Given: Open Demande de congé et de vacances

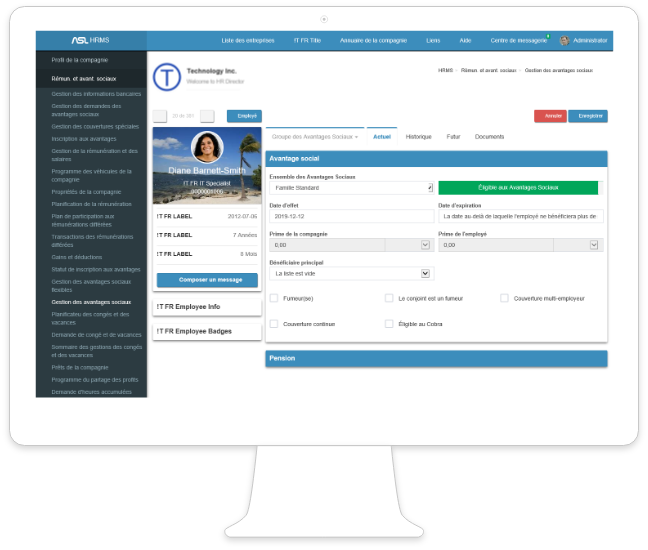Looking at the screenshot, I should 96,335.
